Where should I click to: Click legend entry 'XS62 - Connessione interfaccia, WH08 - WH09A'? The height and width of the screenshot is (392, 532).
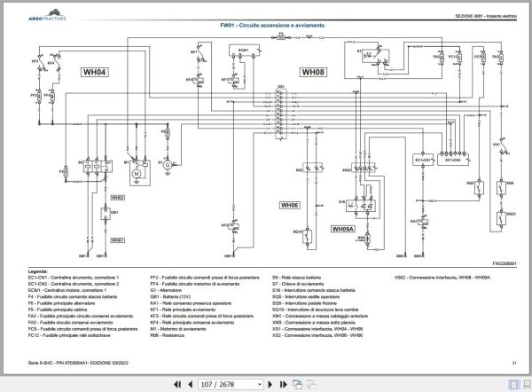442,278
